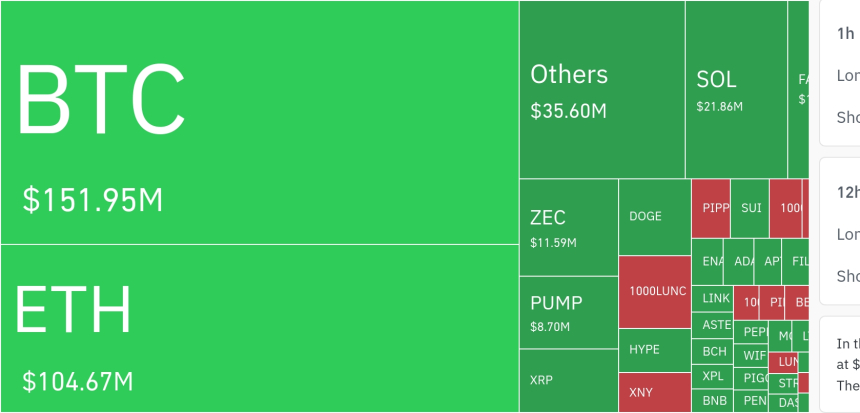Click the PUMP $8.70M tile
The image size is (860, 413).
pyautogui.click(x=568, y=312)
